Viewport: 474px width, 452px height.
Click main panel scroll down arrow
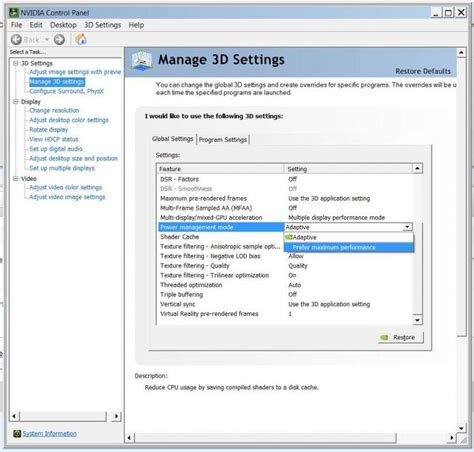pyautogui.click(x=461, y=429)
